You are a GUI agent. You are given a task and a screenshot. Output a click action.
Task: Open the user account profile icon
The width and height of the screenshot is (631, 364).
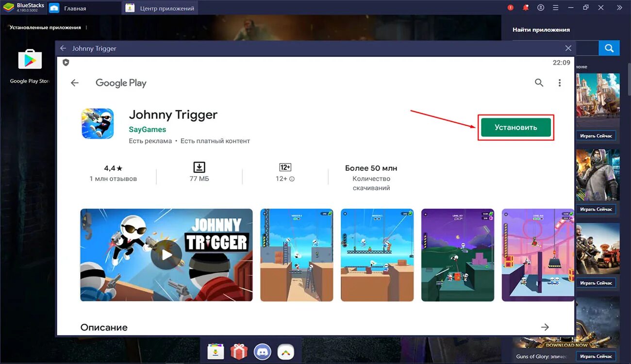click(x=540, y=7)
